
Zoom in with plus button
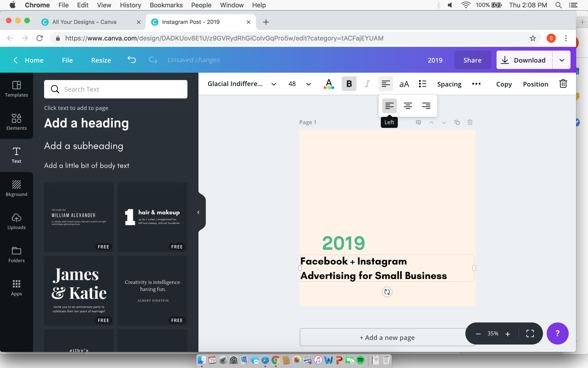[508, 334]
